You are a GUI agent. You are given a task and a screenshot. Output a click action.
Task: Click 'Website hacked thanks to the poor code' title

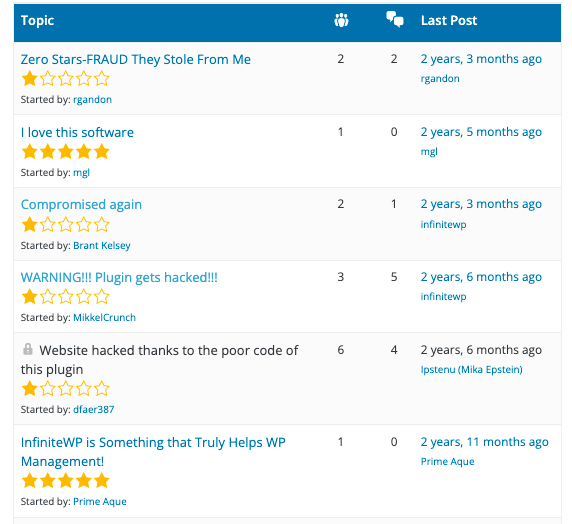click(x=159, y=360)
